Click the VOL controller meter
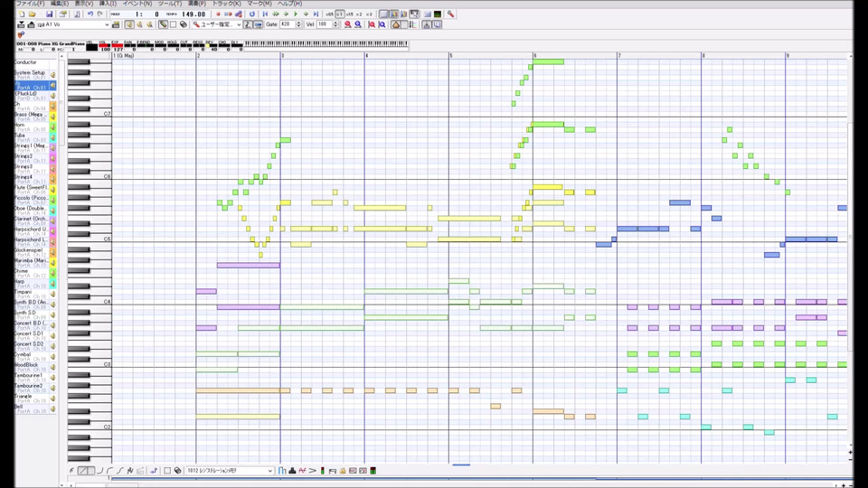This screenshot has height=488, width=868. [104, 46]
